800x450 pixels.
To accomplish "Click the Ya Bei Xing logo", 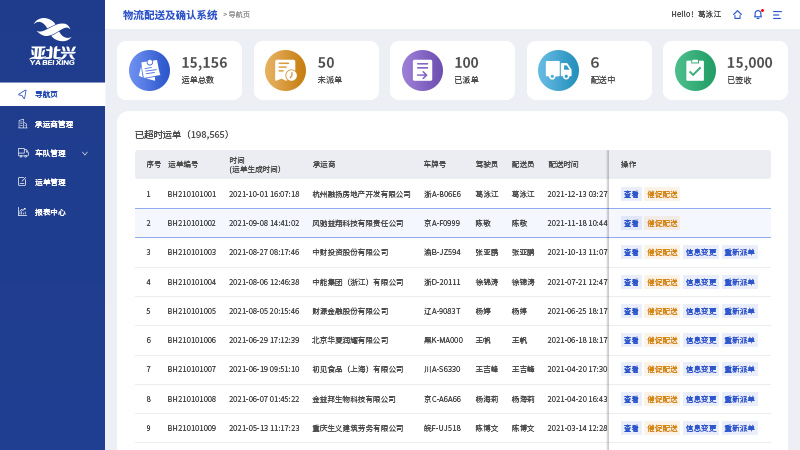I will 53,42.
